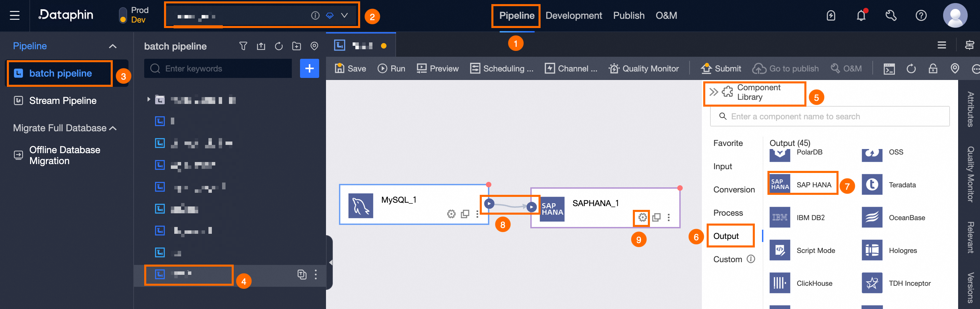Open the O&M top navigation tab

coord(666,16)
